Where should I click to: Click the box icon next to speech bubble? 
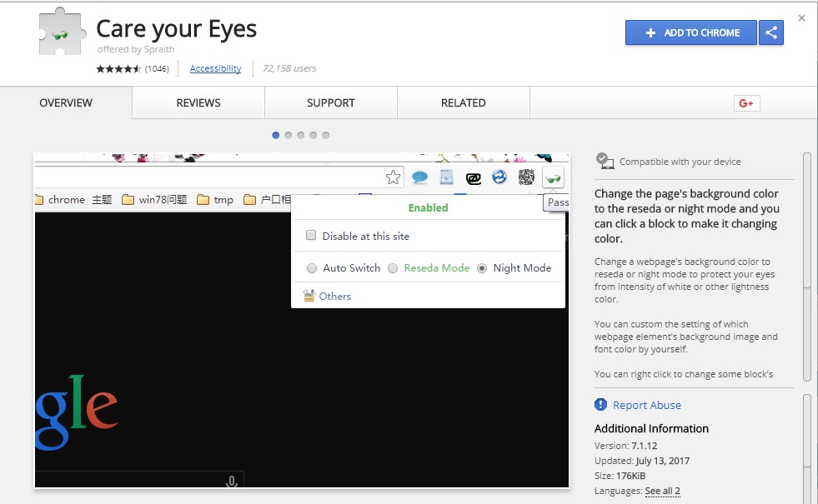(x=447, y=177)
